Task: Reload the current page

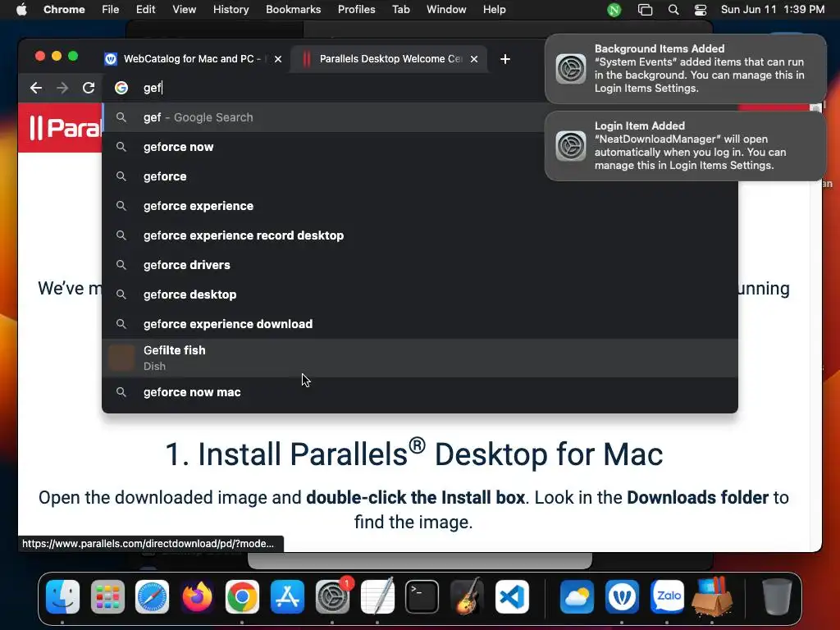Action: (x=89, y=88)
